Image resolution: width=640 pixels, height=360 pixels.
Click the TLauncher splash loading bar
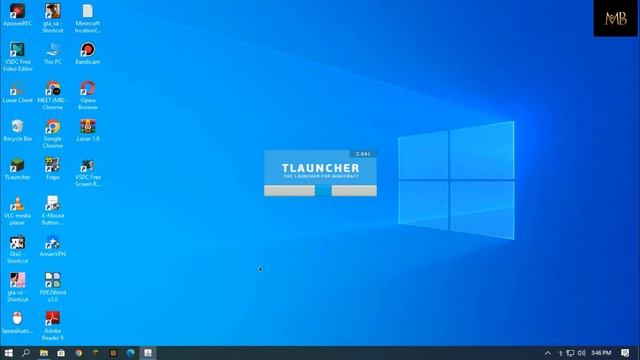pyautogui.click(x=320, y=191)
